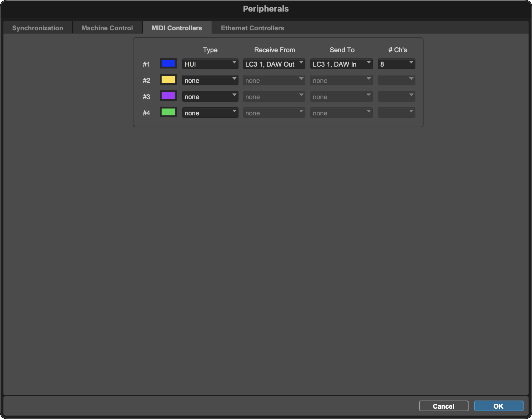Click the Receive From column header
The height and width of the screenshot is (419, 532).
(x=274, y=50)
